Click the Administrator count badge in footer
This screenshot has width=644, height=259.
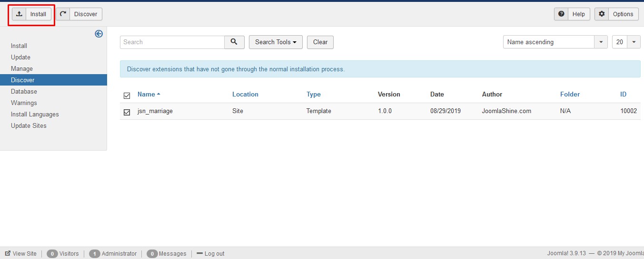(94, 254)
